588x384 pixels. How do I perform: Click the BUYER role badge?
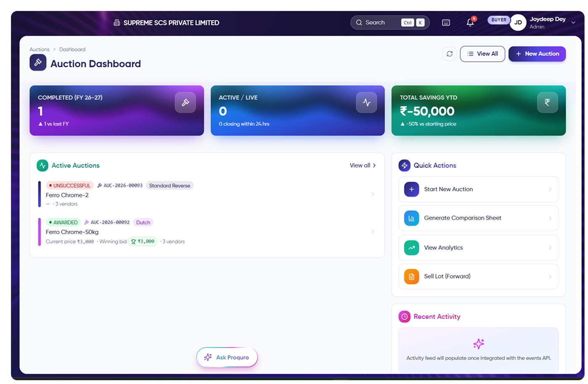click(x=499, y=20)
